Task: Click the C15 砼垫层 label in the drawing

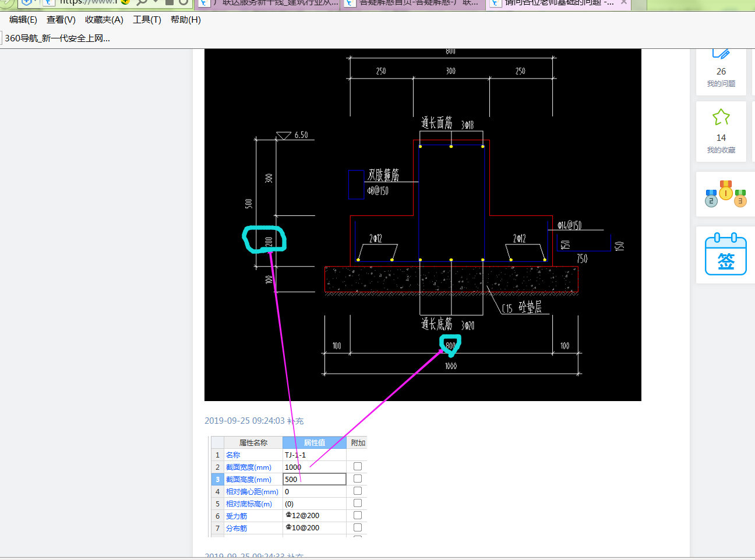Action: point(522,307)
